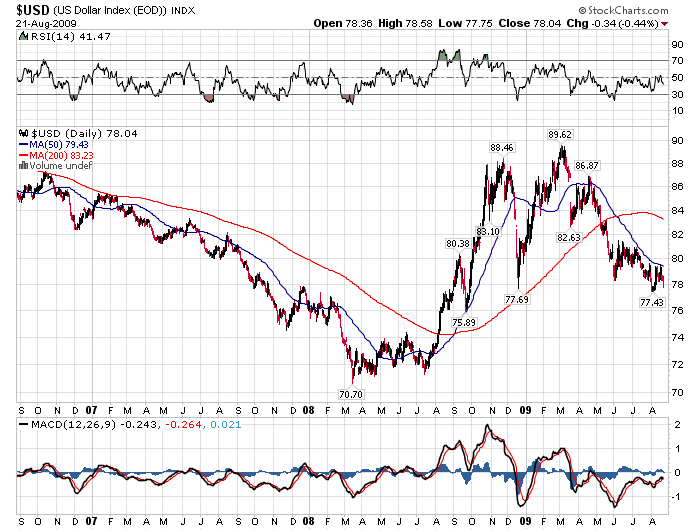
Task: Click the 08 year marker on price axis
Action: point(308,410)
